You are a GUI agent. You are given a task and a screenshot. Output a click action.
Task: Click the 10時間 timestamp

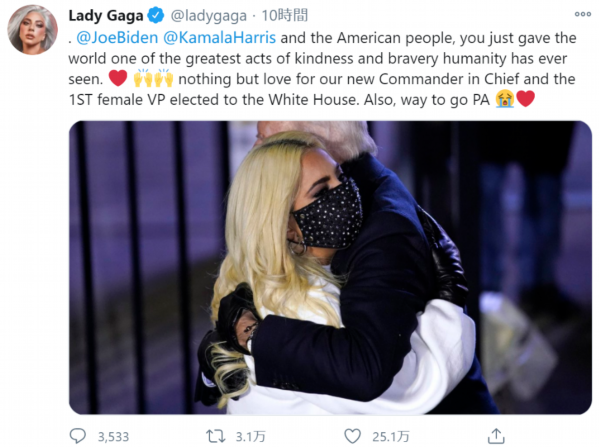(285, 16)
